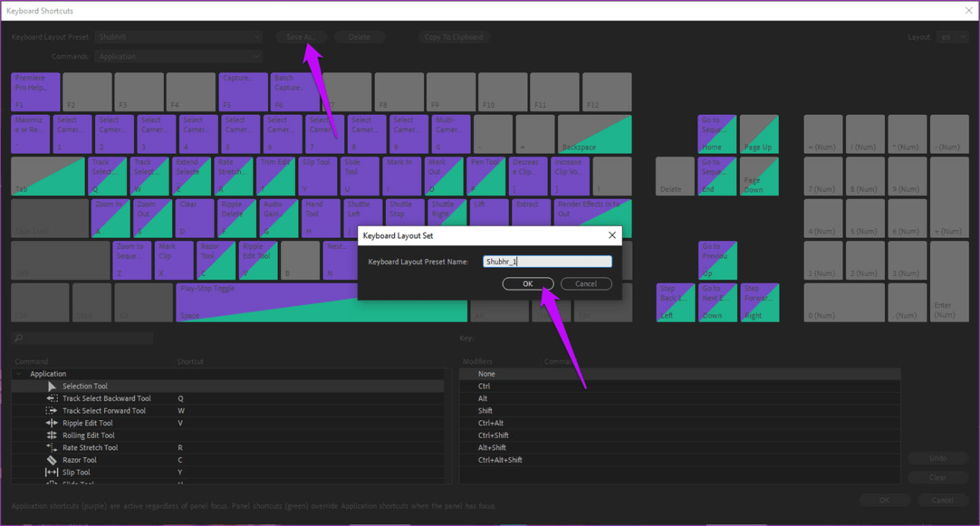Image resolution: width=980 pixels, height=526 pixels.
Task: Click the Slip Tool icon
Action: pos(52,472)
